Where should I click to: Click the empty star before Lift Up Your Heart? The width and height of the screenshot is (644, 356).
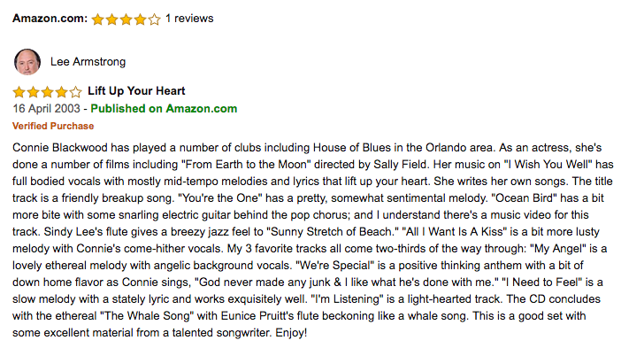pyautogui.click(x=75, y=92)
